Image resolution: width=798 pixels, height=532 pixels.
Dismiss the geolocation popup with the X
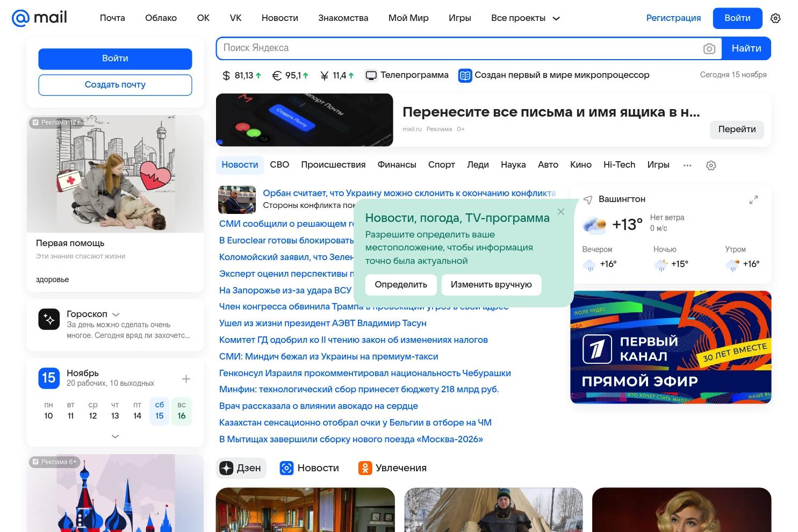(x=561, y=212)
